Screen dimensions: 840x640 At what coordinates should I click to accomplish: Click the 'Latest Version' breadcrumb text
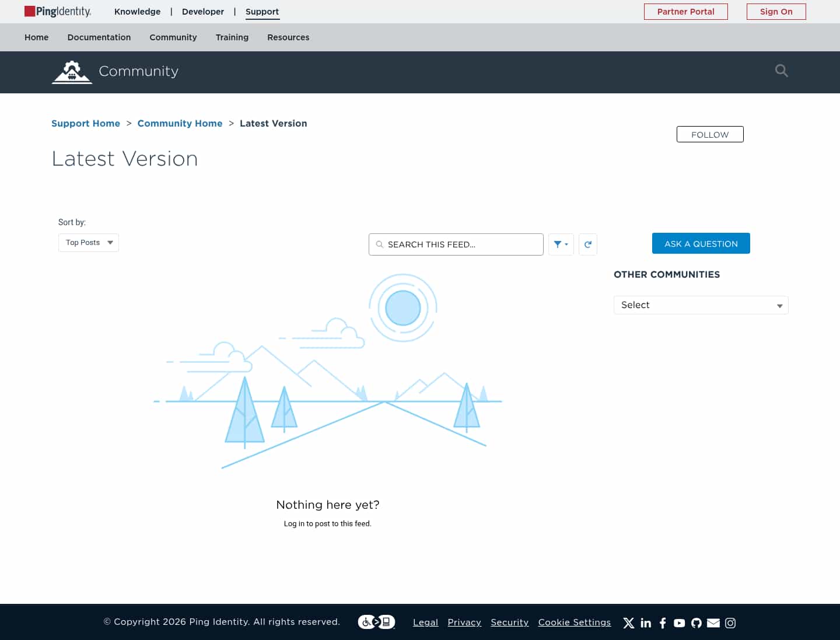[x=273, y=124]
